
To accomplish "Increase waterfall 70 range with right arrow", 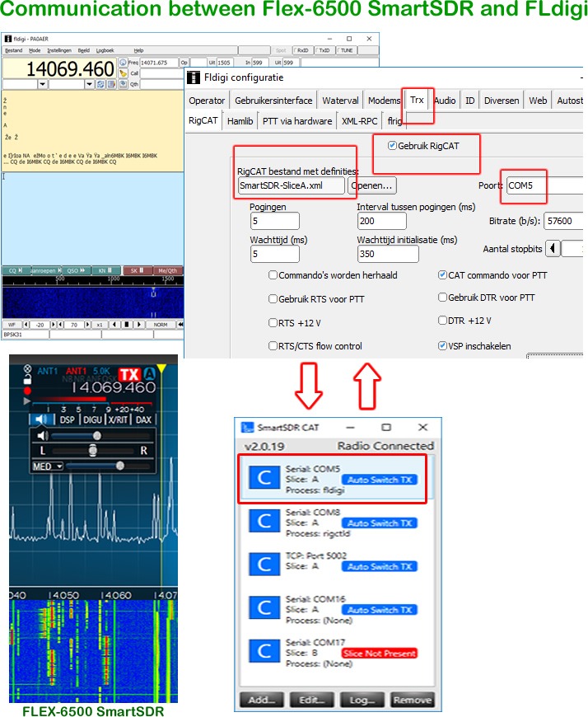I will click(87, 325).
